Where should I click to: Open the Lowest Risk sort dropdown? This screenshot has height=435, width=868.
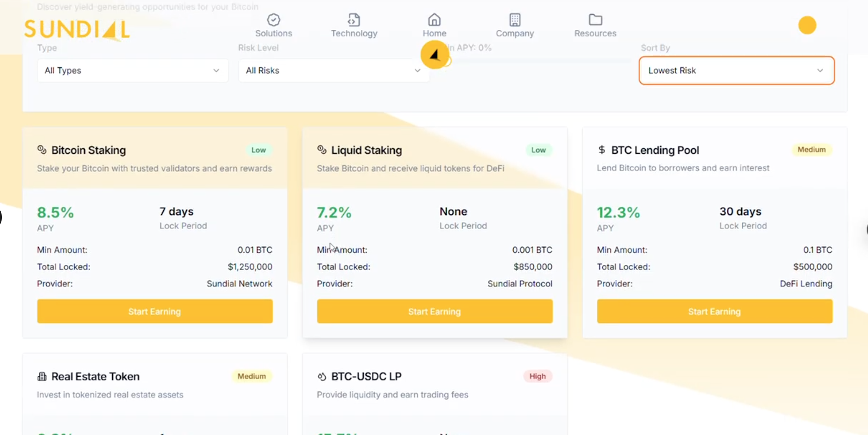click(736, 70)
